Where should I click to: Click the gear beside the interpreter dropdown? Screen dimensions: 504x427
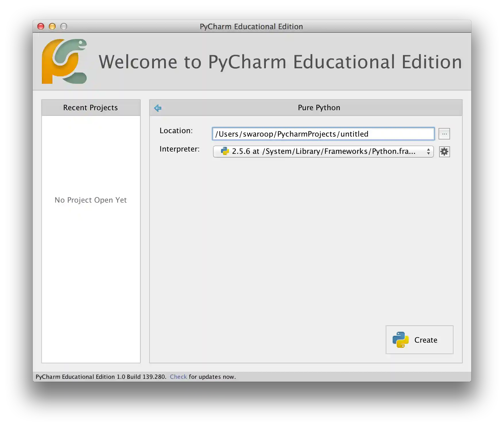pos(444,152)
